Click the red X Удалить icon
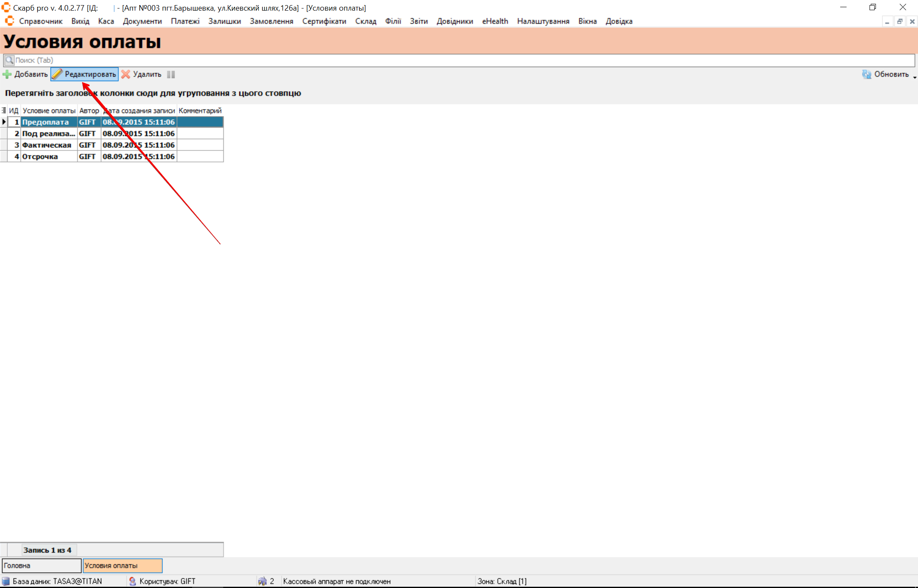918x588 pixels. coord(125,74)
